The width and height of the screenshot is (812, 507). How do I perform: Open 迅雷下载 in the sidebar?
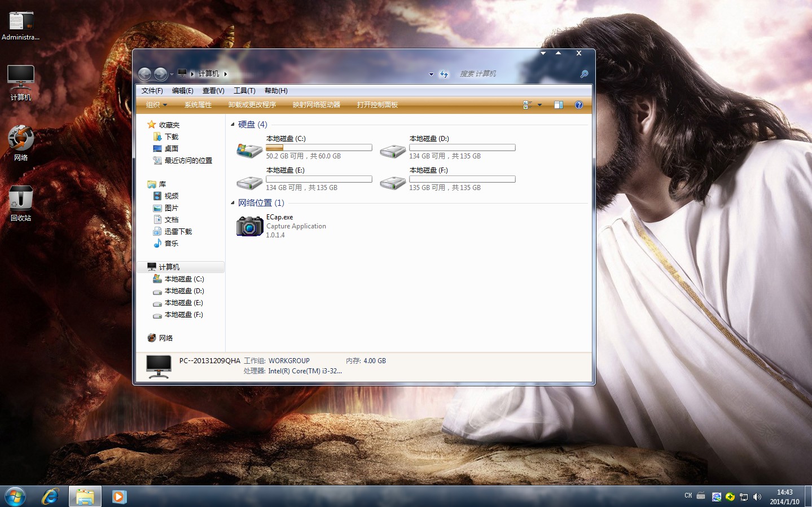click(173, 232)
